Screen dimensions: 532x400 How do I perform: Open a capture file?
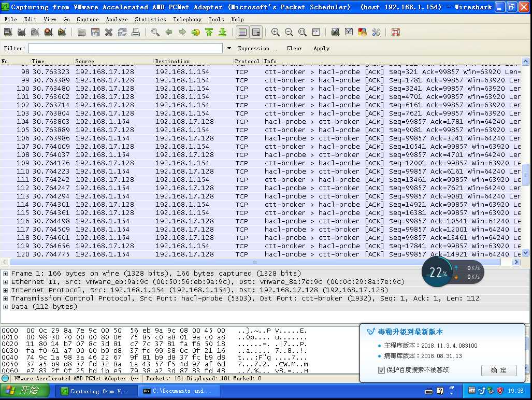tap(81, 32)
